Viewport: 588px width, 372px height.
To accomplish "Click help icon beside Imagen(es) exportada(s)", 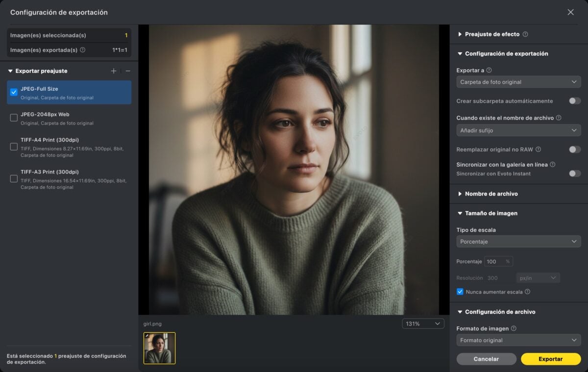I will click(82, 50).
